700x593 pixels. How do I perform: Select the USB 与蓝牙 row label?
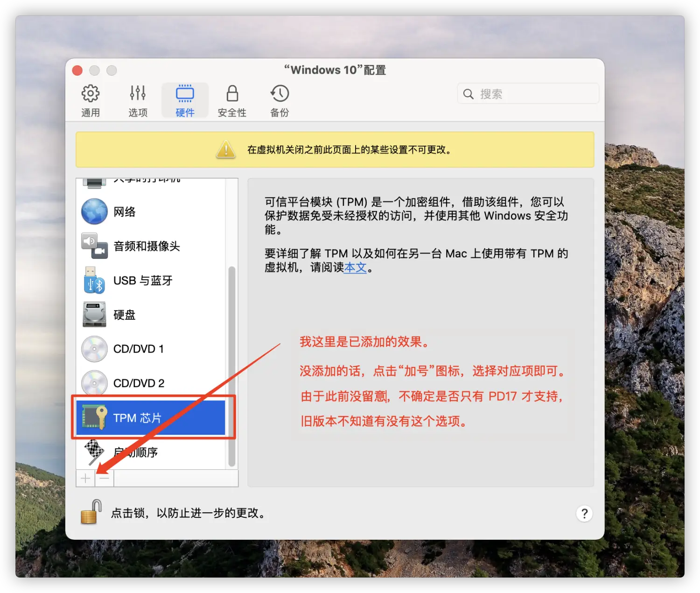(x=143, y=281)
